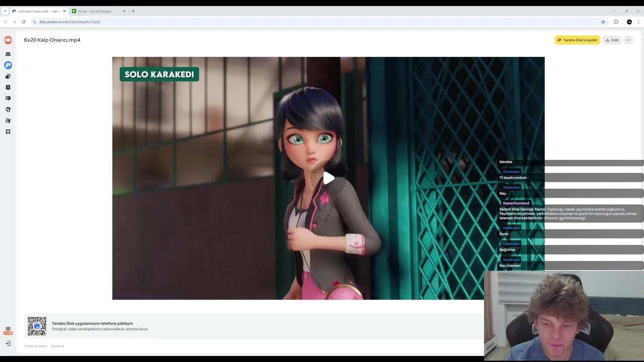Click the chat message Ben izlemem

point(510,265)
